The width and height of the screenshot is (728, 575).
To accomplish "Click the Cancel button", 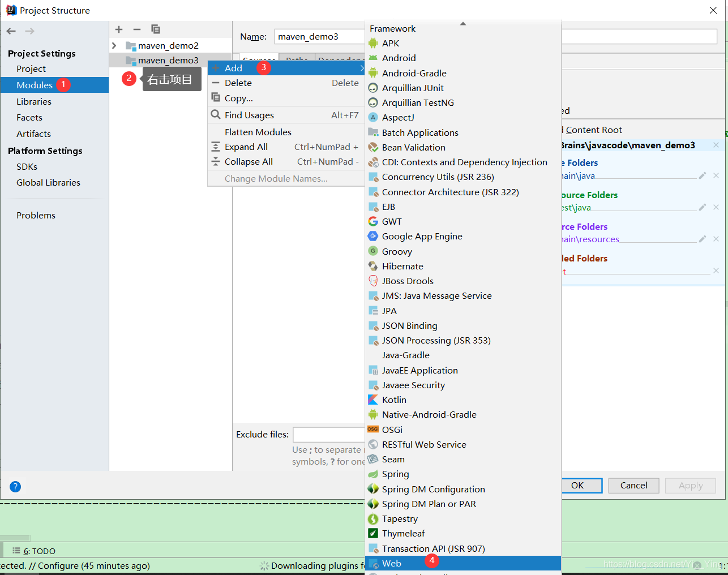I will tap(633, 486).
